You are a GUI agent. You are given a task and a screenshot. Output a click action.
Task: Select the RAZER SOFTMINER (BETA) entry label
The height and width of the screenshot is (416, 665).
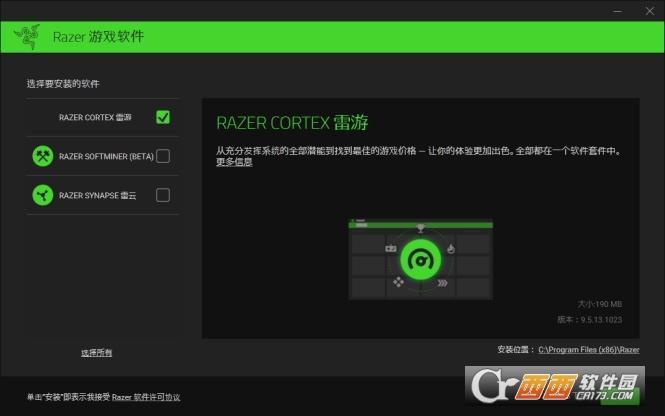tap(106, 156)
